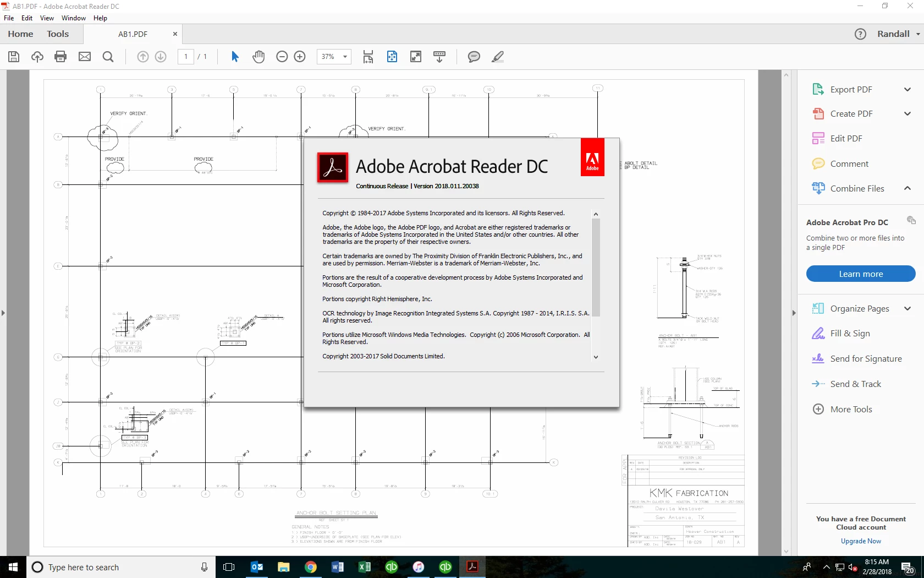The width and height of the screenshot is (924, 578).
Task: Click the copy icon beside Adobe Acrobat Pro DC
Action: (911, 220)
